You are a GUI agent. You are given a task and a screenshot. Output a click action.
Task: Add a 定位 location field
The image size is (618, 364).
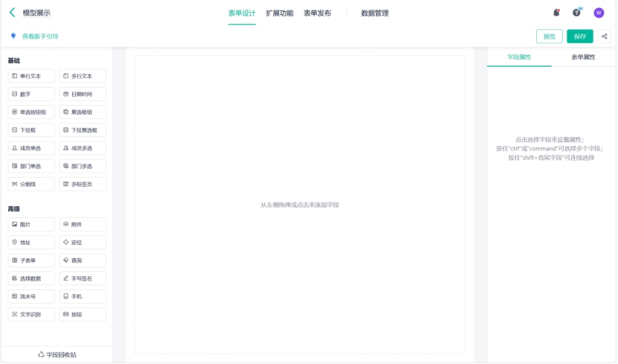(83, 243)
